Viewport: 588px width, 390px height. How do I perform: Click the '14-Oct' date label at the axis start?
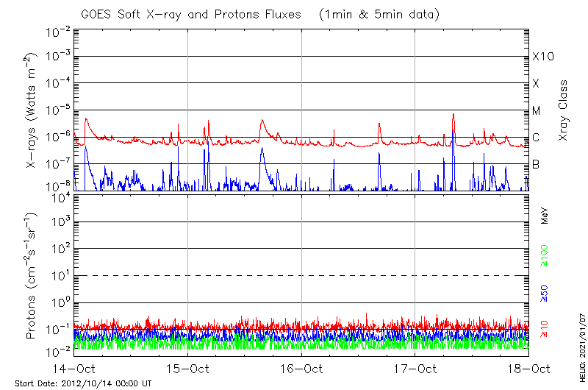click(x=74, y=368)
